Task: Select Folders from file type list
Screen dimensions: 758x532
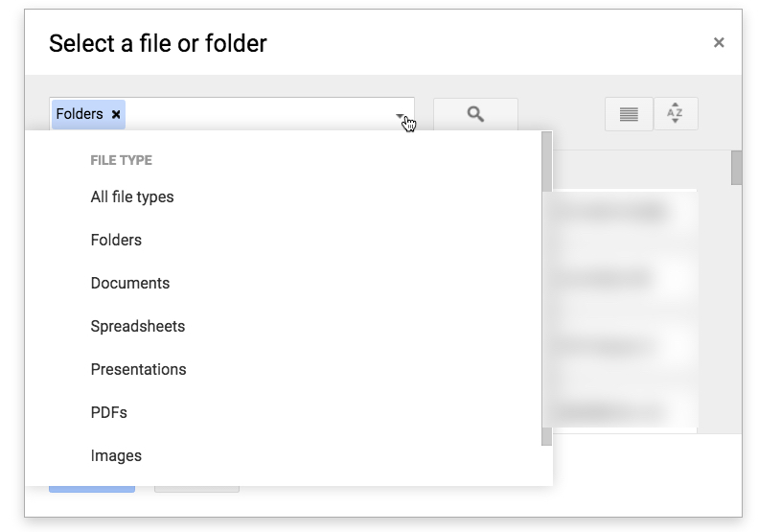Action: (116, 240)
